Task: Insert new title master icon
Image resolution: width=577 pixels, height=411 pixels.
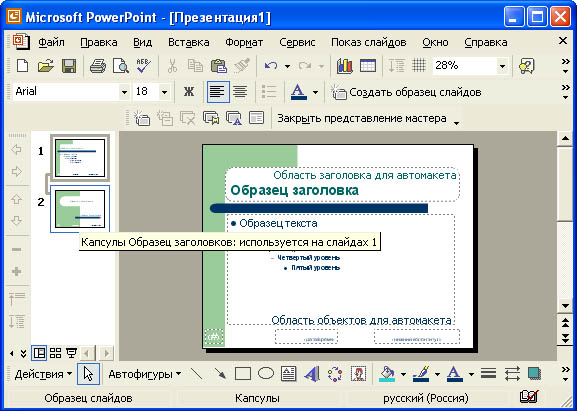Action: [x=165, y=118]
